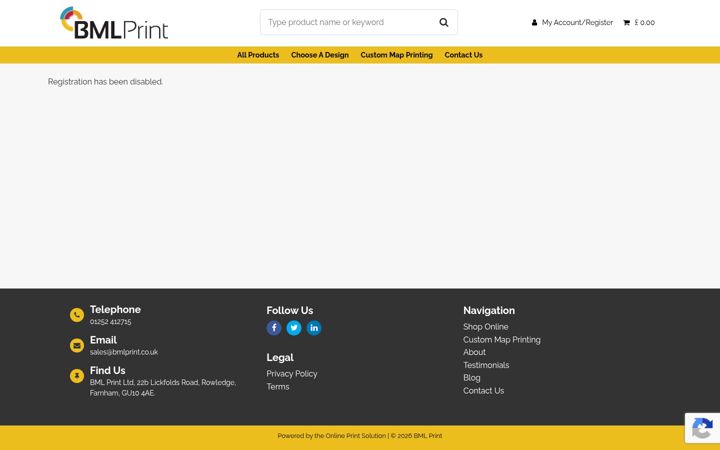Image resolution: width=720 pixels, height=450 pixels.
Task: Open My Account/Register link
Action: point(577,22)
